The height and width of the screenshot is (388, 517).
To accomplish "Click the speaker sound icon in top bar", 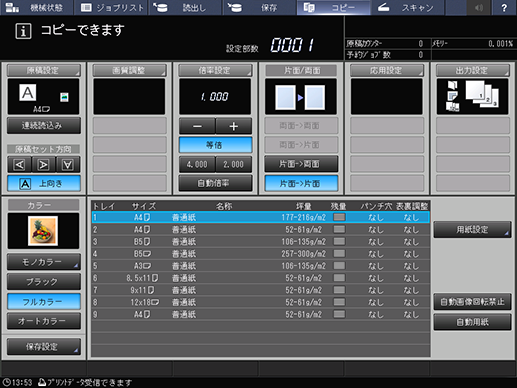I will (x=479, y=7).
